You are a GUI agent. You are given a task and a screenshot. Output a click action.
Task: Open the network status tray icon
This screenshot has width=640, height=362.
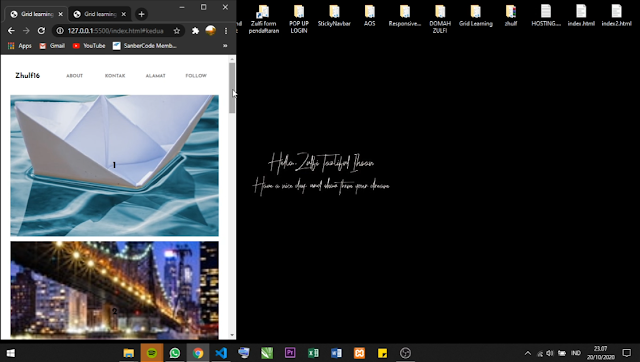coord(540,353)
